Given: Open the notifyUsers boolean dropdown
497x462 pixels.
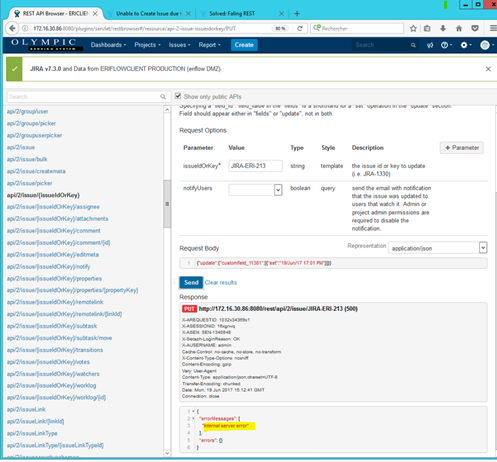Looking at the screenshot, I should click(278, 190).
